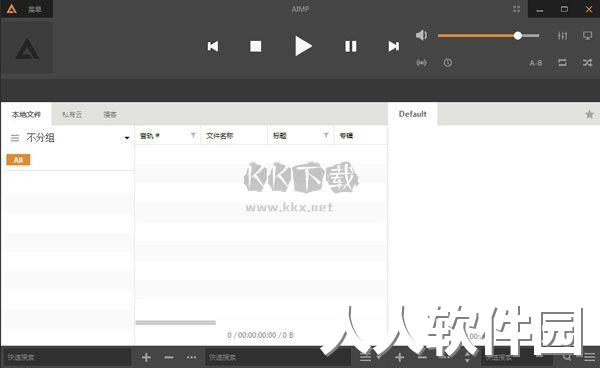
Task: Open the 播客 tab
Action: (110, 114)
